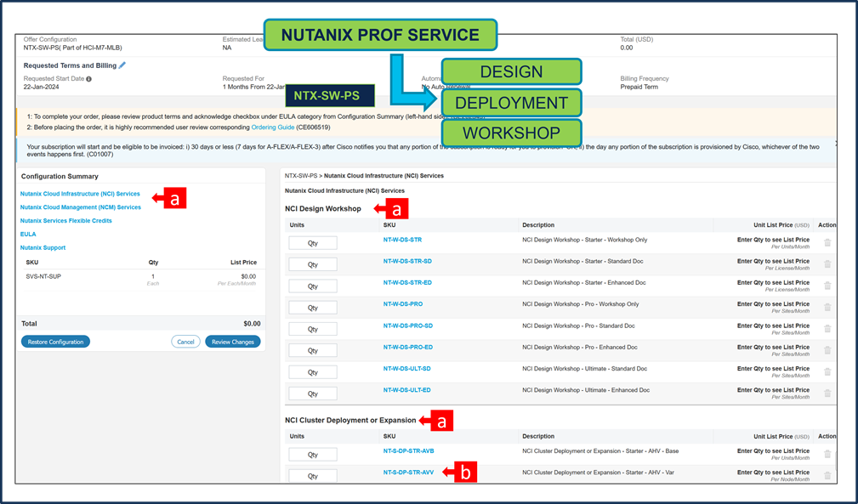
Task: Open SKU link NT-S-DP-STR-AVV
Action: (408, 473)
